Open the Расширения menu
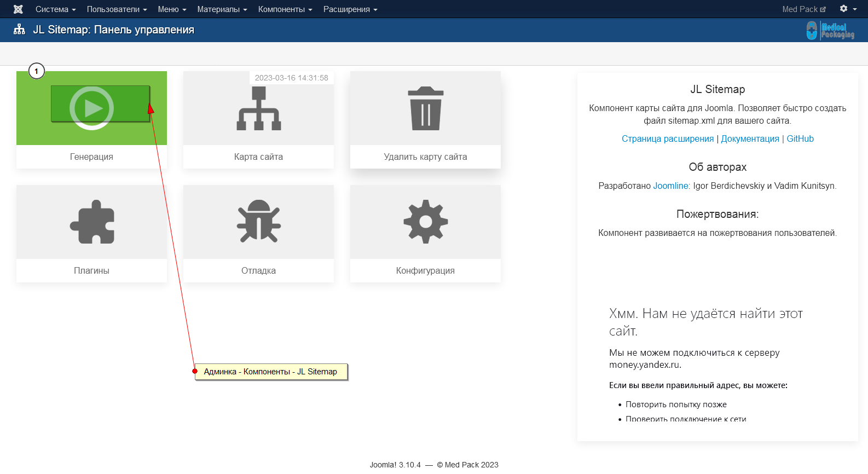 [350, 9]
